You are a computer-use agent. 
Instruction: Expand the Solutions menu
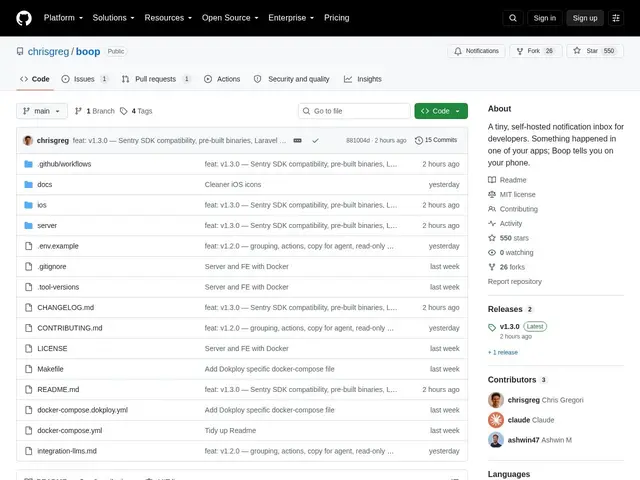(113, 18)
